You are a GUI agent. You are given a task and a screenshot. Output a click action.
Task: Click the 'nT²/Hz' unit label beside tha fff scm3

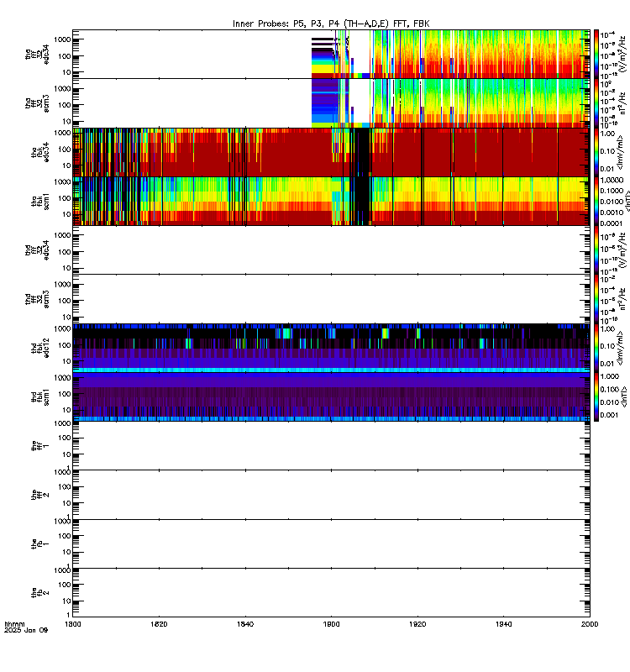pyautogui.click(x=622, y=103)
